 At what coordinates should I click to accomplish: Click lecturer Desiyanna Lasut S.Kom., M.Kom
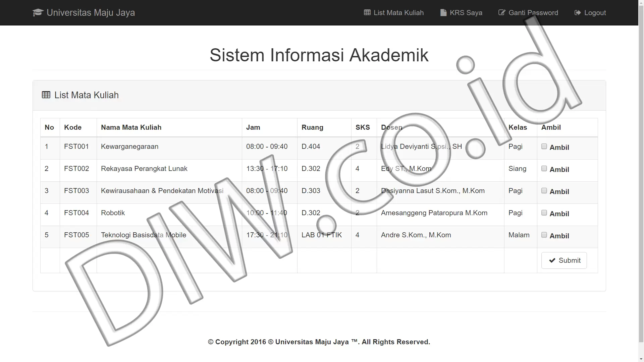[x=433, y=191]
